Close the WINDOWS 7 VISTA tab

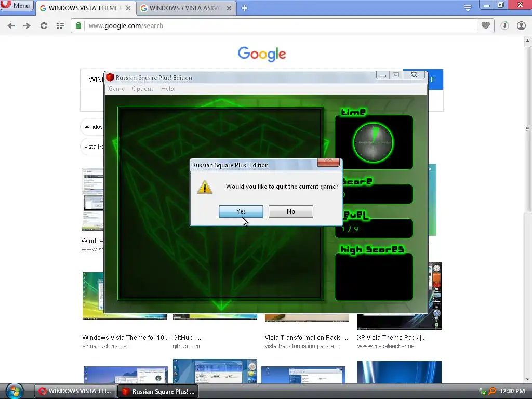coord(229,8)
